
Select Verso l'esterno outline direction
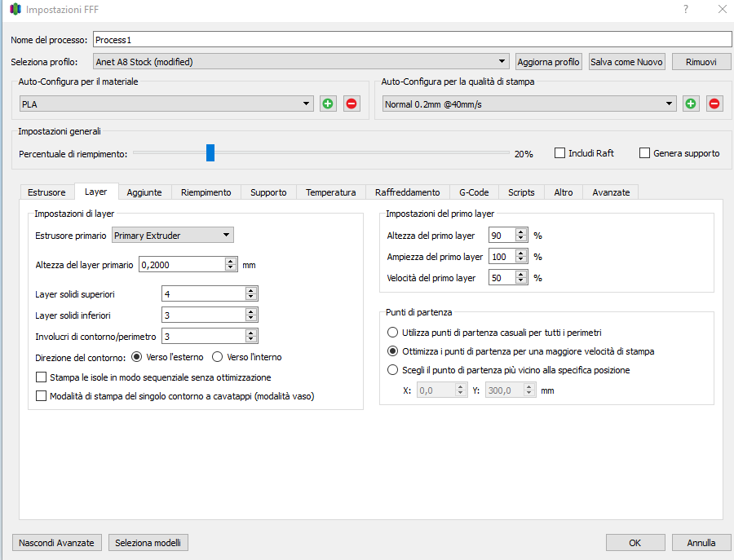click(x=137, y=357)
